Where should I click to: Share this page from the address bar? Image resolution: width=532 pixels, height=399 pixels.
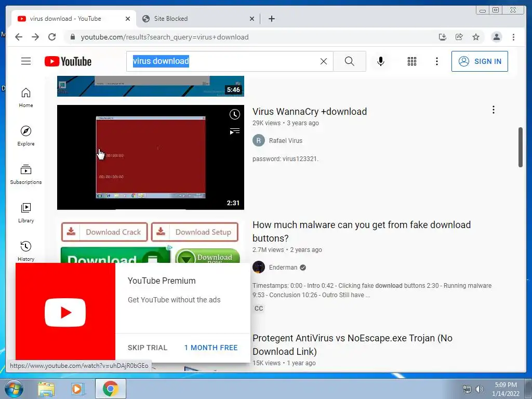pyautogui.click(x=459, y=37)
